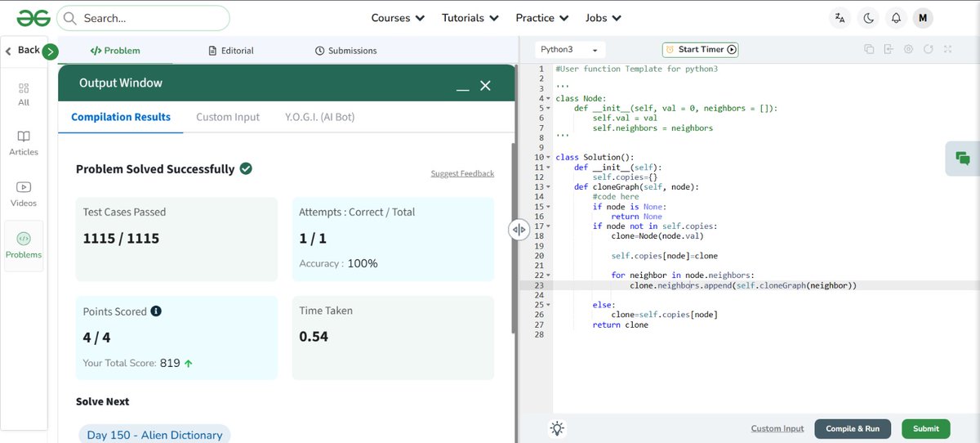Click the Compile & Run button
Screen dimensions: 980x443
point(853,428)
